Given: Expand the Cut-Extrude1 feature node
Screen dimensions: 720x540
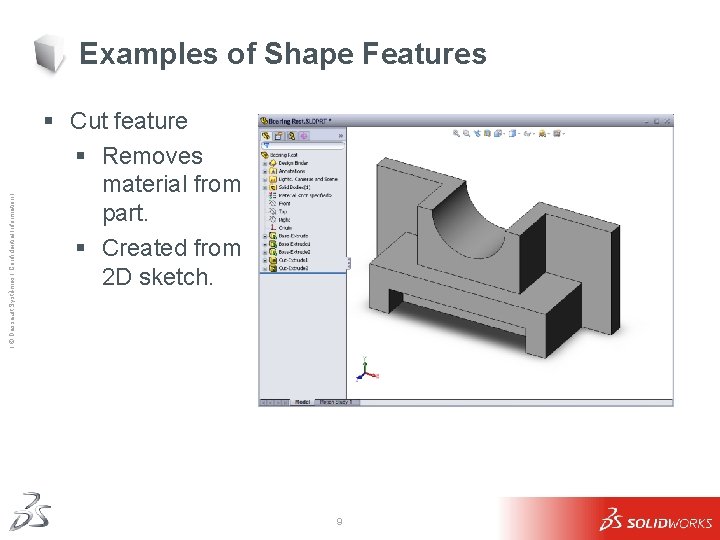Looking at the screenshot, I should pos(265,260).
